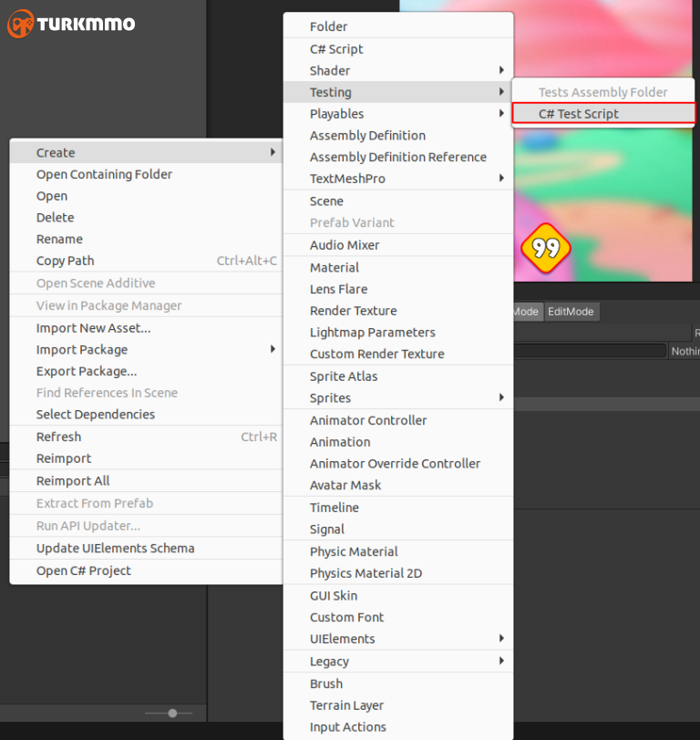
Task: Select Custom Font
Action: (x=398, y=617)
